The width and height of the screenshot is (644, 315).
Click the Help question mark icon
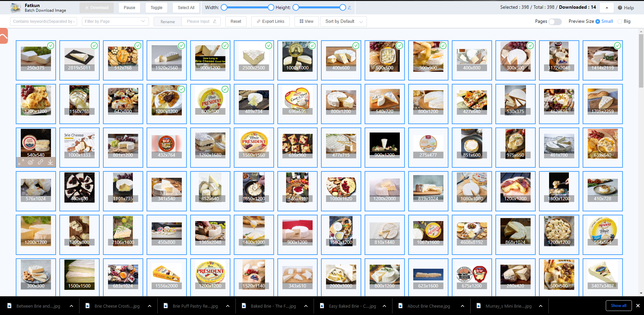[x=620, y=8]
